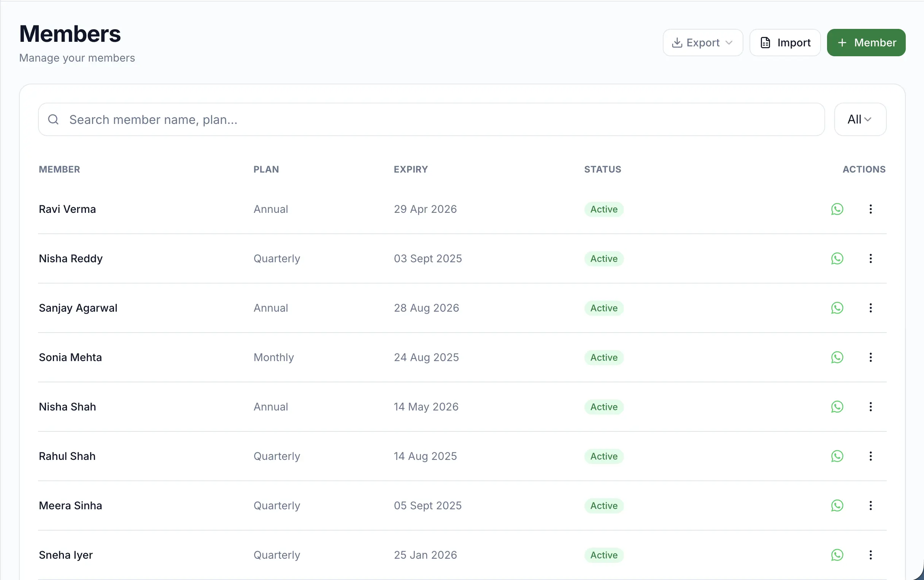The image size is (924, 580).
Task: Open more actions for Sonia Mehta
Action: 870,358
